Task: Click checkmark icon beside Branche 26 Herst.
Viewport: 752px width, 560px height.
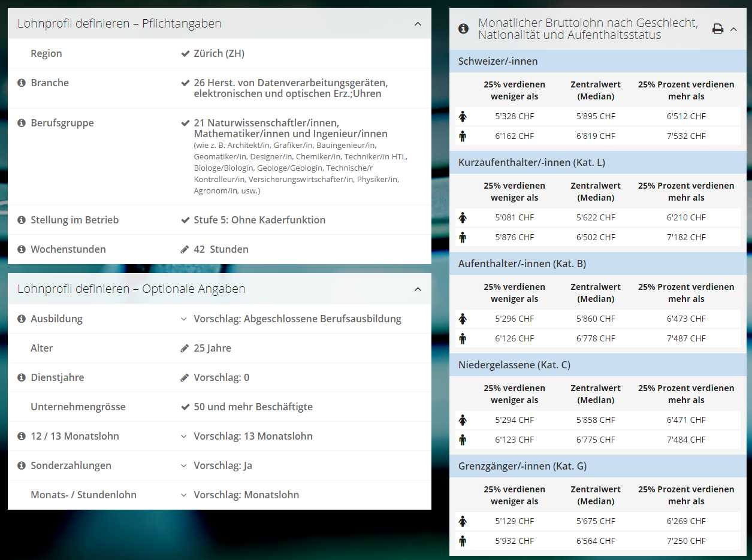Action: pyautogui.click(x=185, y=83)
